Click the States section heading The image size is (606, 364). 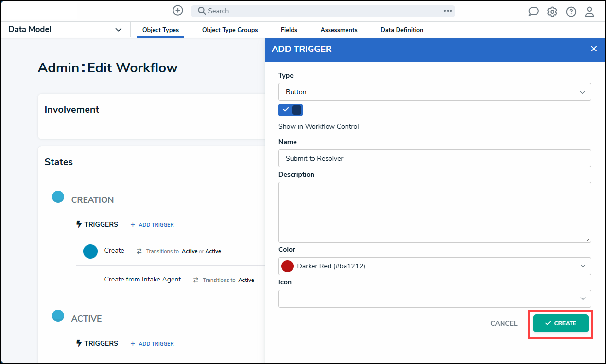pyautogui.click(x=59, y=162)
